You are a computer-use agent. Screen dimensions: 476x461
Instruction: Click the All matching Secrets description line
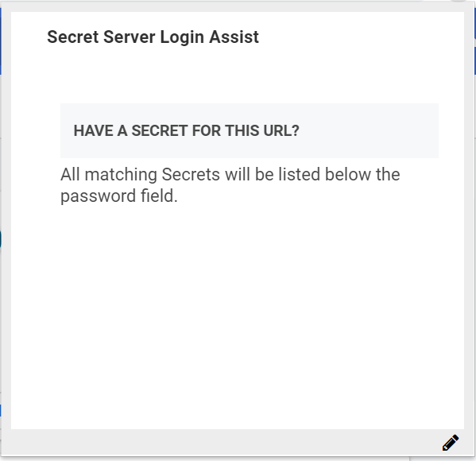pos(230,175)
